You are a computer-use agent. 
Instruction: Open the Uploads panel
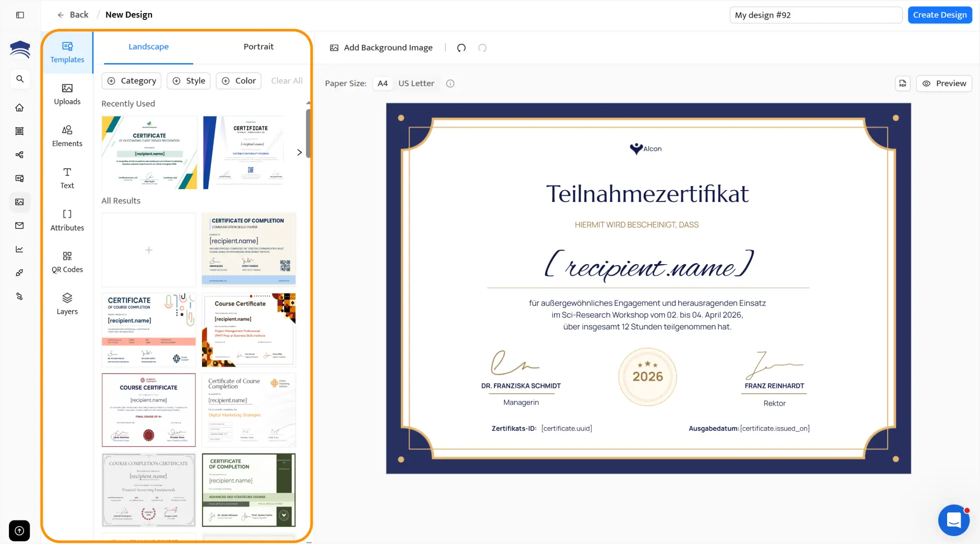click(67, 93)
